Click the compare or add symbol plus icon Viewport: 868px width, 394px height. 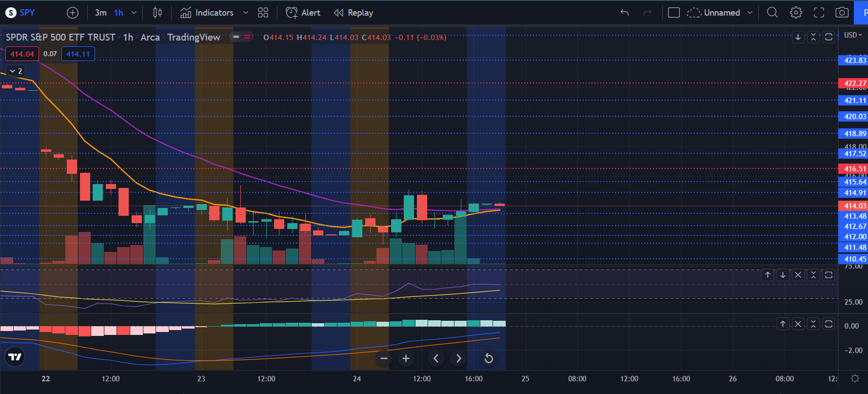72,13
